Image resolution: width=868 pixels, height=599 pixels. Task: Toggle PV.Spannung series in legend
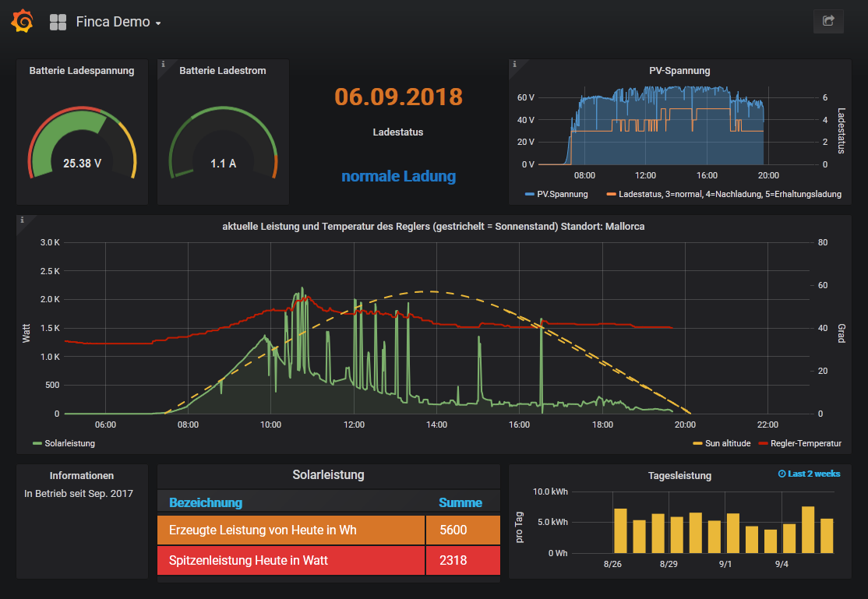click(x=562, y=194)
